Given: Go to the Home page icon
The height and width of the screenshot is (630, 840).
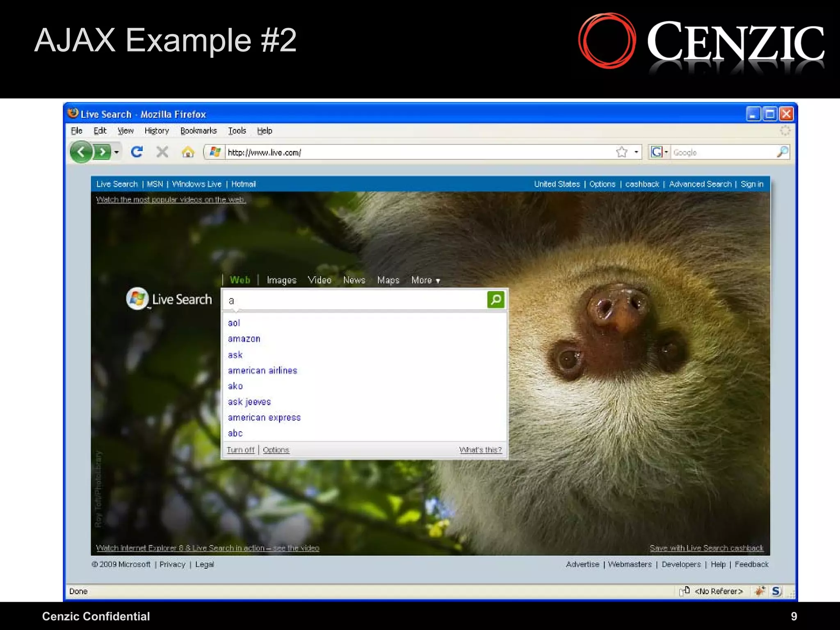Looking at the screenshot, I should (188, 152).
